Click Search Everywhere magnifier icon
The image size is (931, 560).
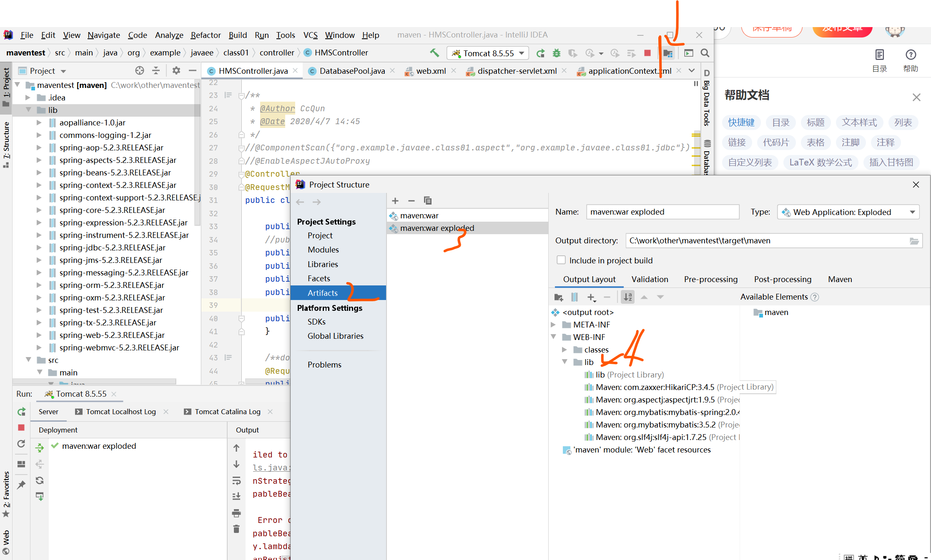click(705, 53)
